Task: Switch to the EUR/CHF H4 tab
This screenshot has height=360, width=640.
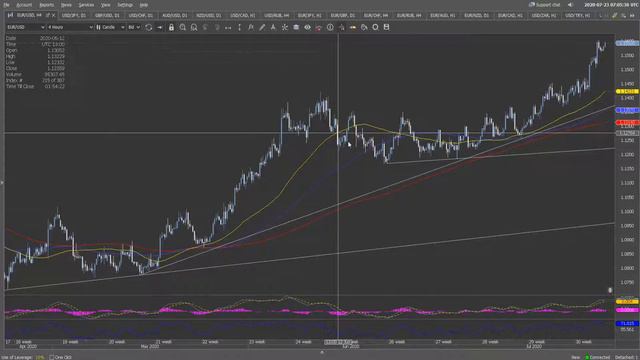Action: [x=376, y=15]
